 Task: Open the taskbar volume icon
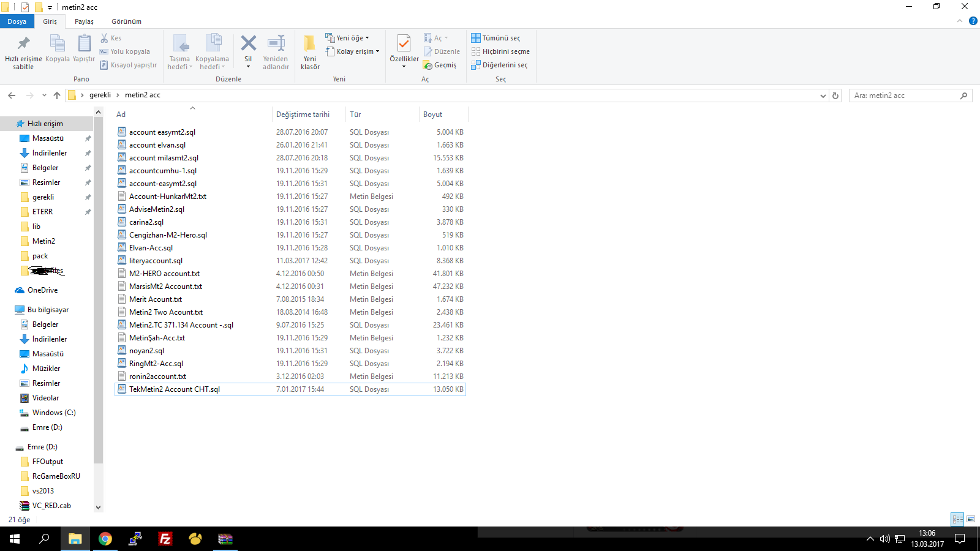tap(884, 539)
